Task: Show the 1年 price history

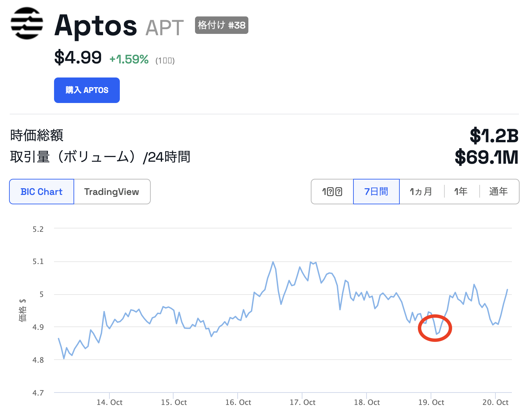Action: point(461,192)
